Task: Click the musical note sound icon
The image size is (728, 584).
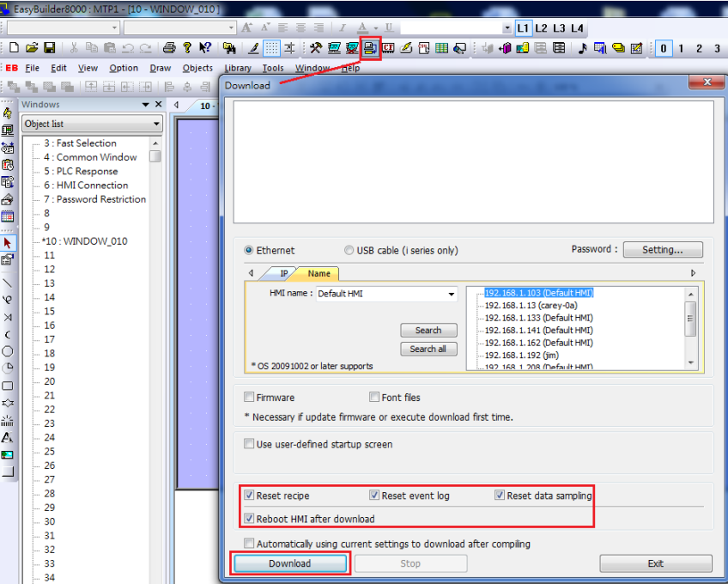Action: pyautogui.click(x=583, y=48)
